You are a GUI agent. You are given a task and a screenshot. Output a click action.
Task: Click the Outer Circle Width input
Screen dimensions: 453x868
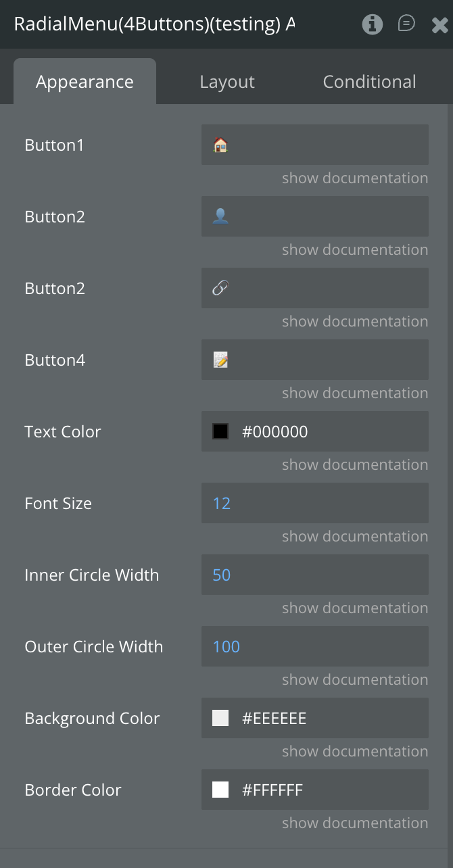click(314, 646)
